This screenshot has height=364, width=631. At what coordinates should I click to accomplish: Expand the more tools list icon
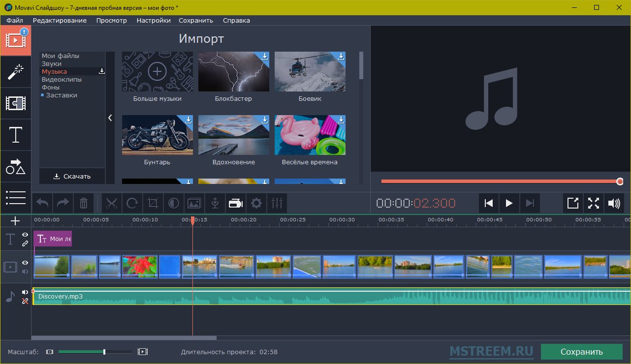16,197
